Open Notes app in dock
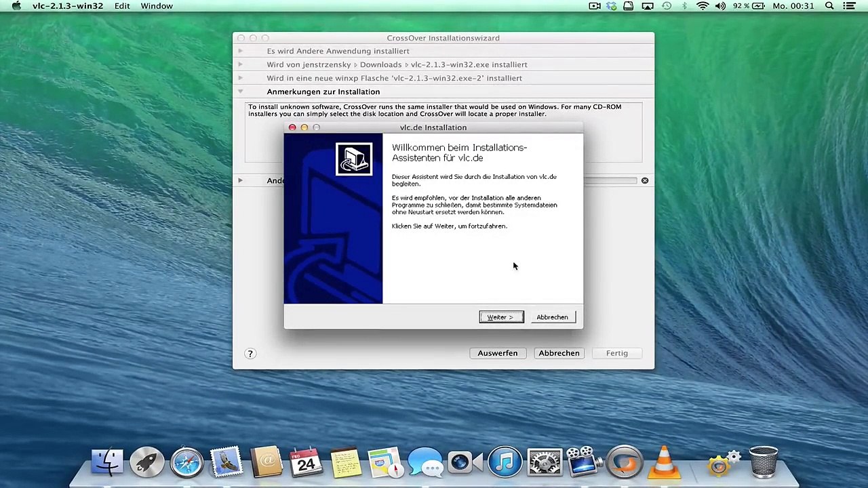This screenshot has width=868, height=488. tap(346, 463)
